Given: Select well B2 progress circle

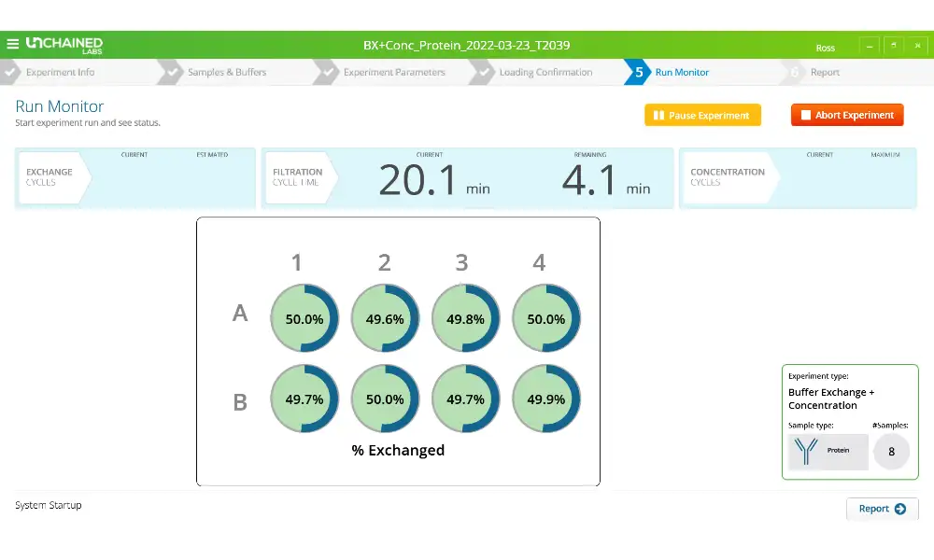Looking at the screenshot, I should 385,399.
